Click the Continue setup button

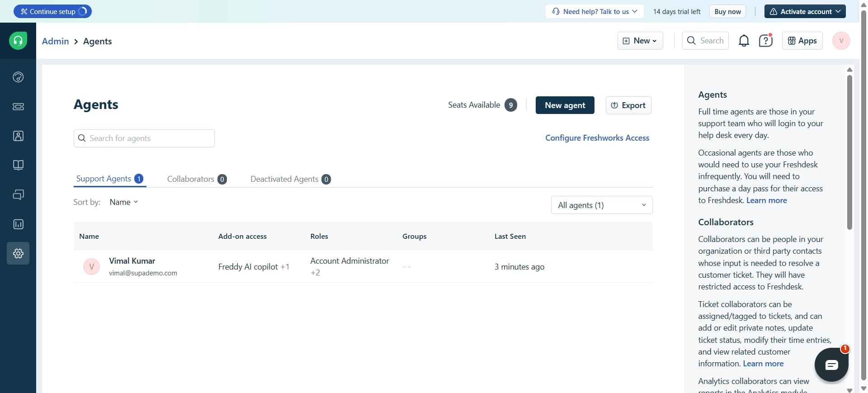52,11
